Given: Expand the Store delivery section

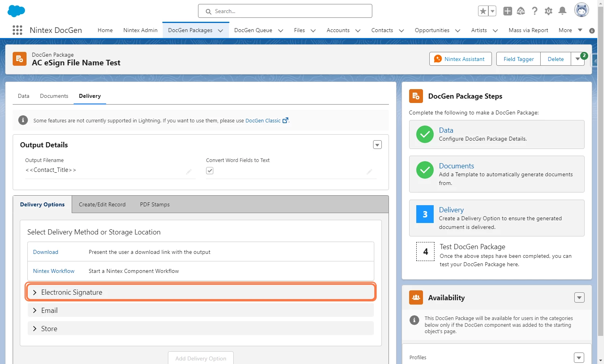Looking at the screenshot, I should pyautogui.click(x=201, y=328).
